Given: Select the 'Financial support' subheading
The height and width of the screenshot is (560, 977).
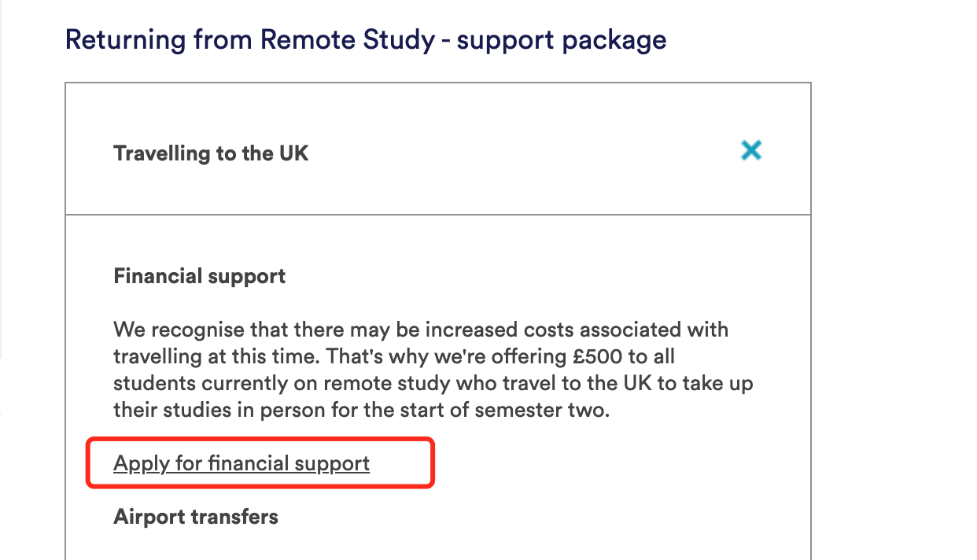Looking at the screenshot, I should pyautogui.click(x=200, y=276).
